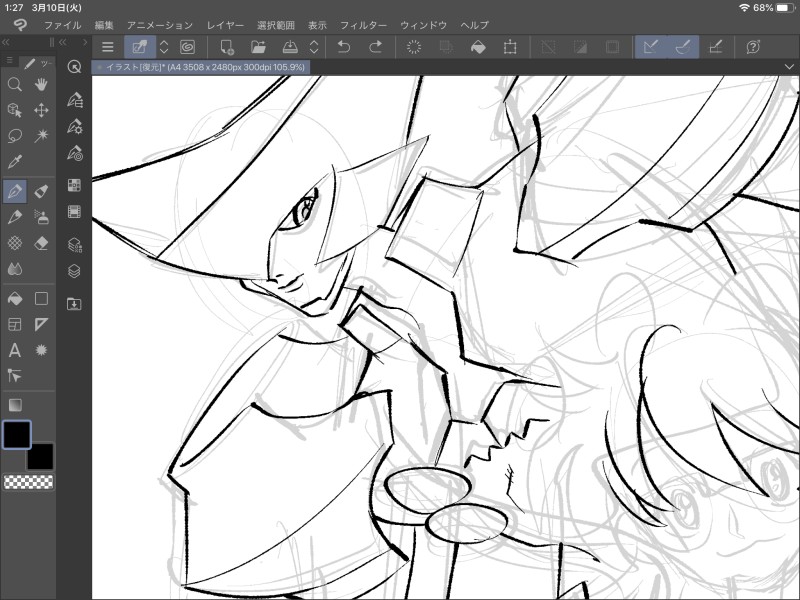
Task: Collapse the tool palette with double chevron
Action: 6,43
